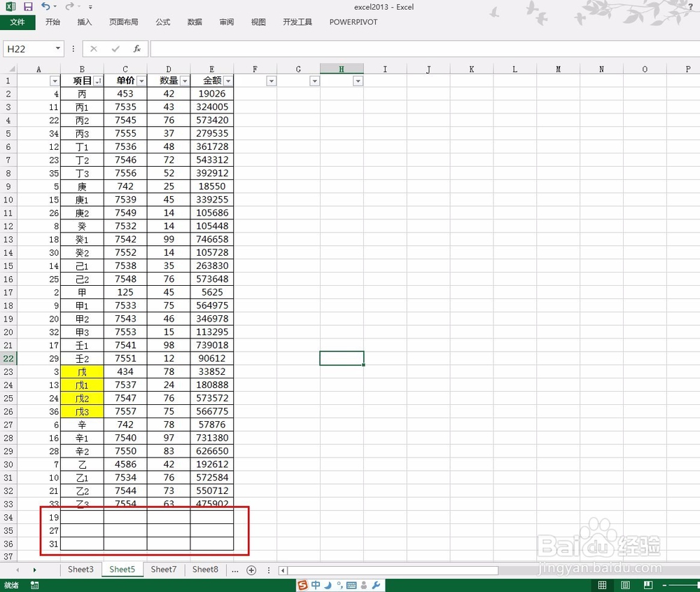700x592 pixels.
Task: Click the Insert Function (fx) icon
Action: pos(138,48)
